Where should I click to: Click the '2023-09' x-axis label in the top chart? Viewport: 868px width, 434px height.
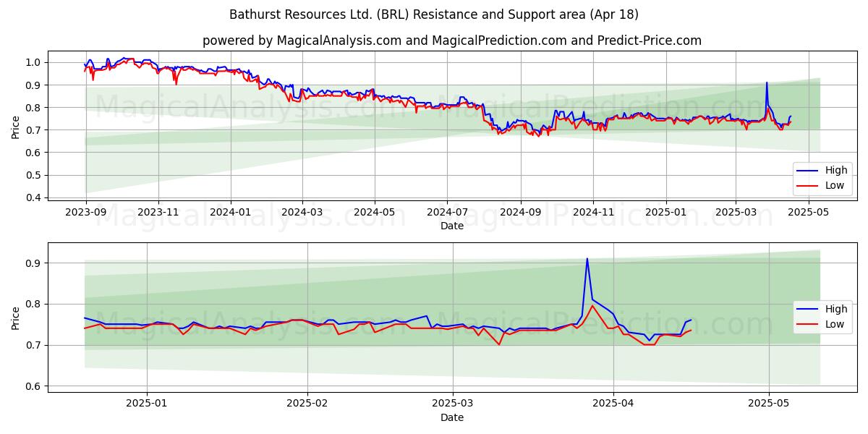point(86,213)
